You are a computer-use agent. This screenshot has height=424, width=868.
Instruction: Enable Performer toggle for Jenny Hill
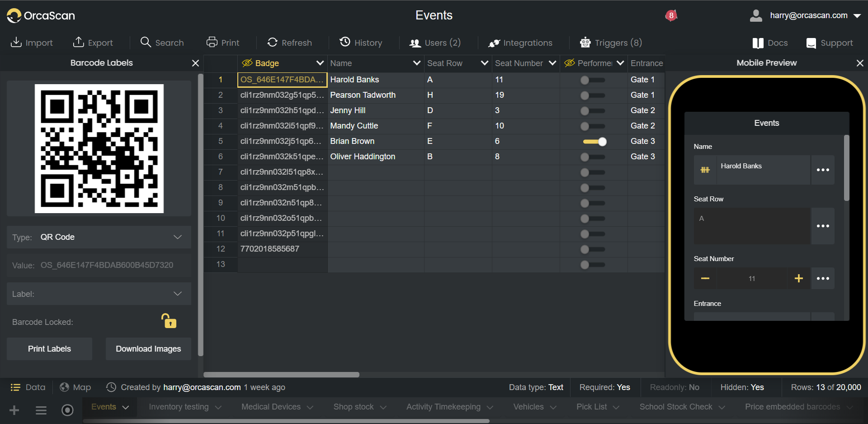pyautogui.click(x=592, y=111)
